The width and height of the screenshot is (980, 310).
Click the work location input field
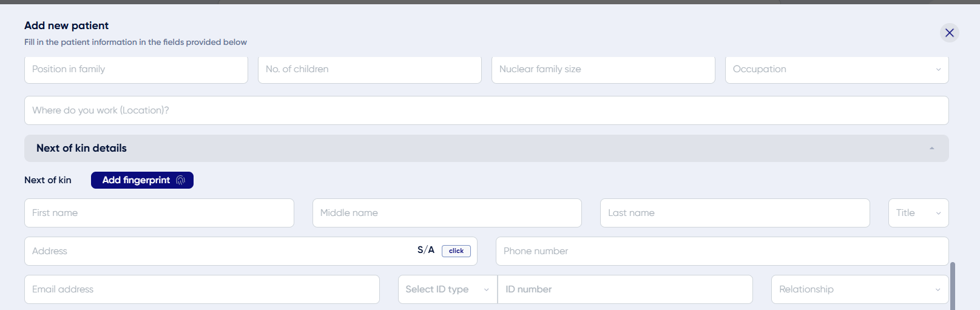pyautogui.click(x=486, y=110)
